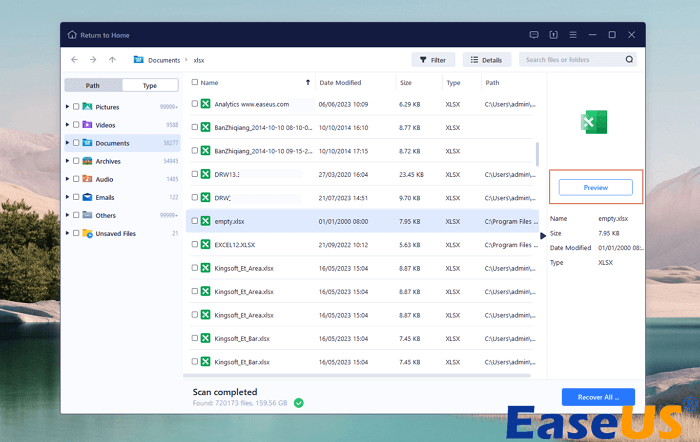Expand the Archives category arrow

click(67, 161)
